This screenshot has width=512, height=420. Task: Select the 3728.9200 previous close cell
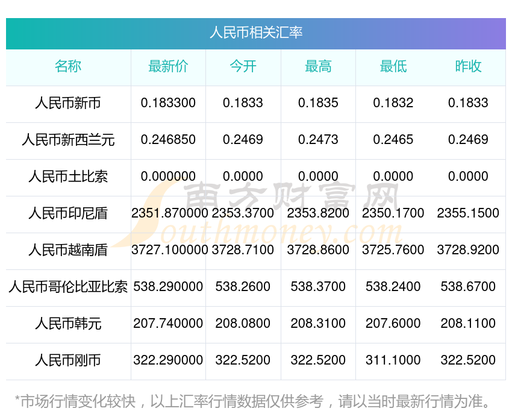(x=468, y=250)
